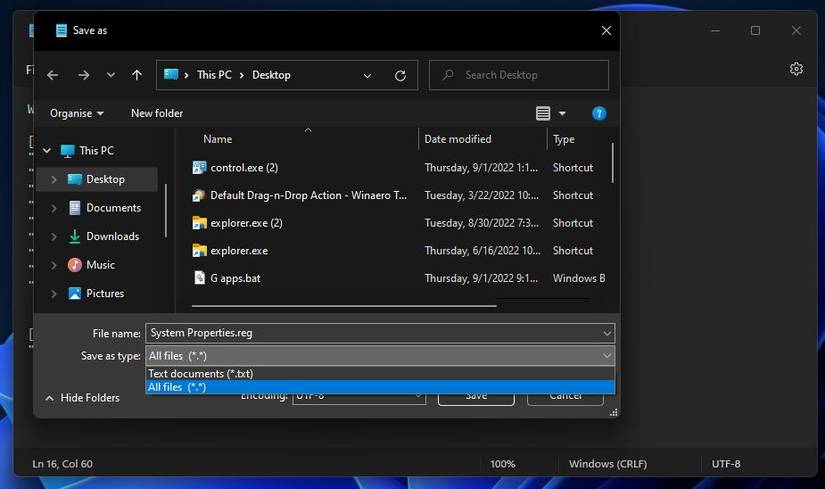Click the Desktop icon in address bar
The image size is (825, 489).
[171, 74]
